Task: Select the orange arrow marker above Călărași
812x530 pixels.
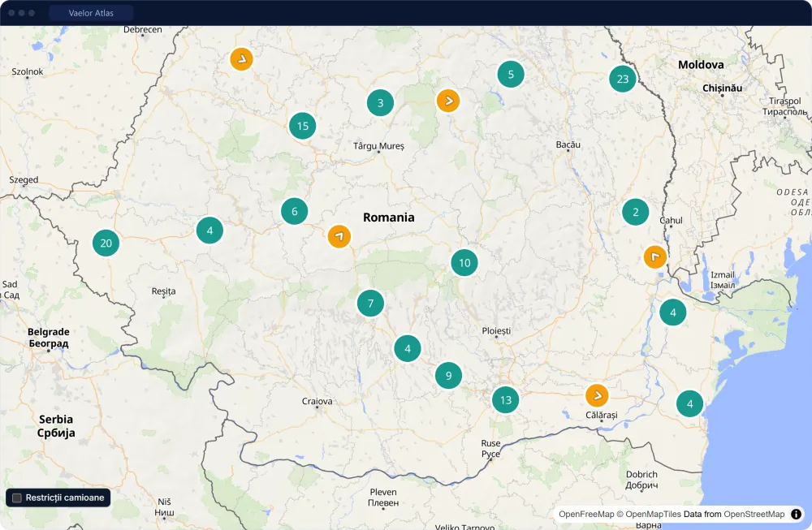Action: pyautogui.click(x=597, y=395)
